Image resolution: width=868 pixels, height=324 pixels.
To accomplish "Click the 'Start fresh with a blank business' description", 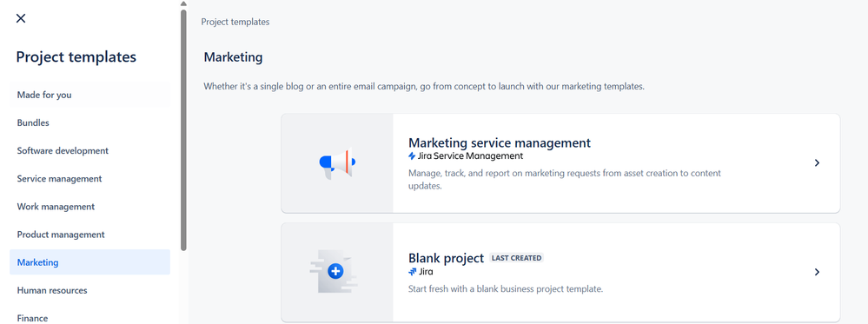I will 506,289.
